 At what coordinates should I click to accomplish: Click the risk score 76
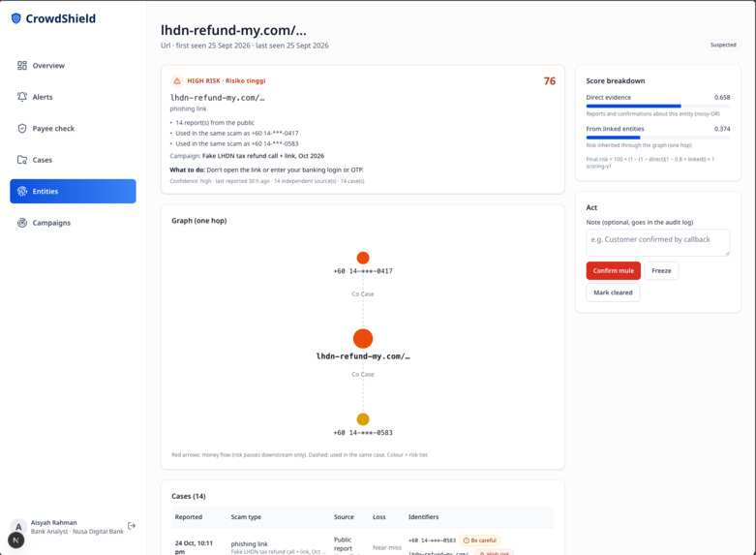(x=550, y=81)
